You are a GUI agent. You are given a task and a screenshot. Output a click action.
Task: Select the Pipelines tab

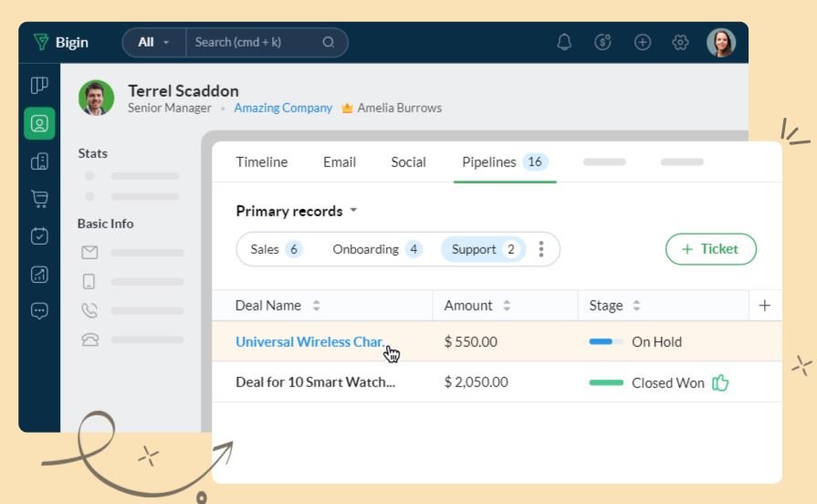(x=505, y=163)
